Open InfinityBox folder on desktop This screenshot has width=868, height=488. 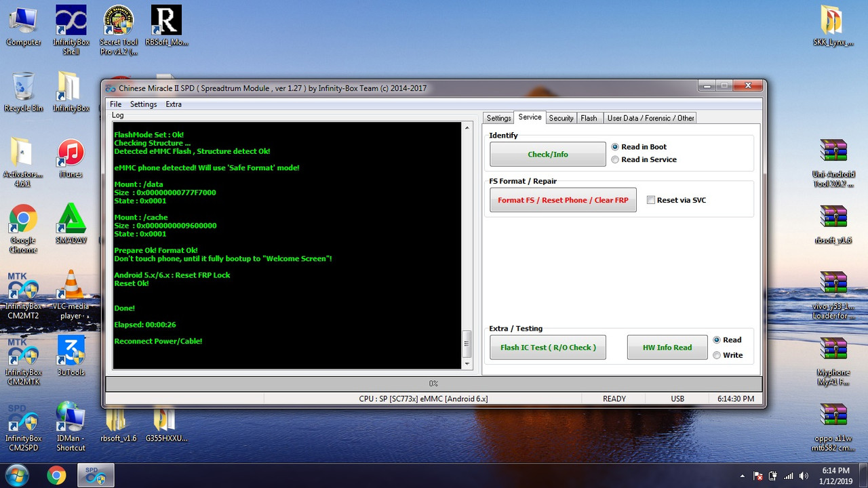click(x=71, y=92)
